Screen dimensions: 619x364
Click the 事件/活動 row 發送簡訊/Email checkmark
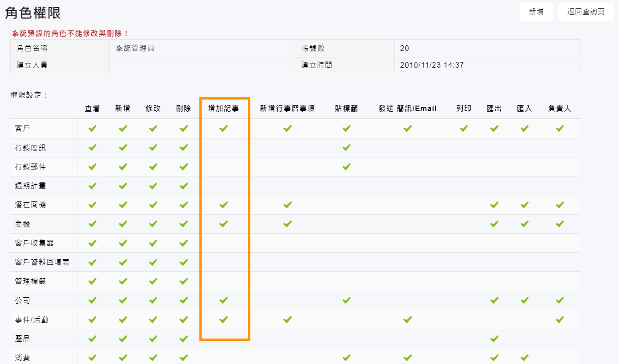pyautogui.click(x=408, y=319)
